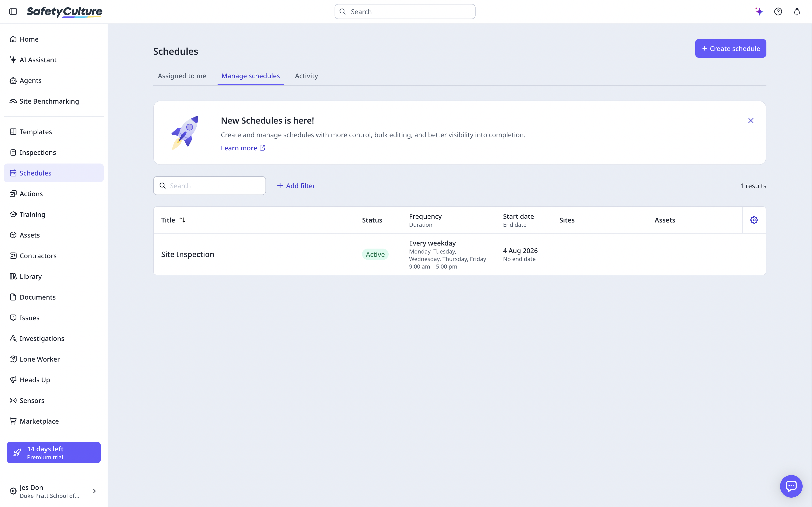Open settings gear next to Jes Don
Image resolution: width=812 pixels, height=507 pixels.
13,491
